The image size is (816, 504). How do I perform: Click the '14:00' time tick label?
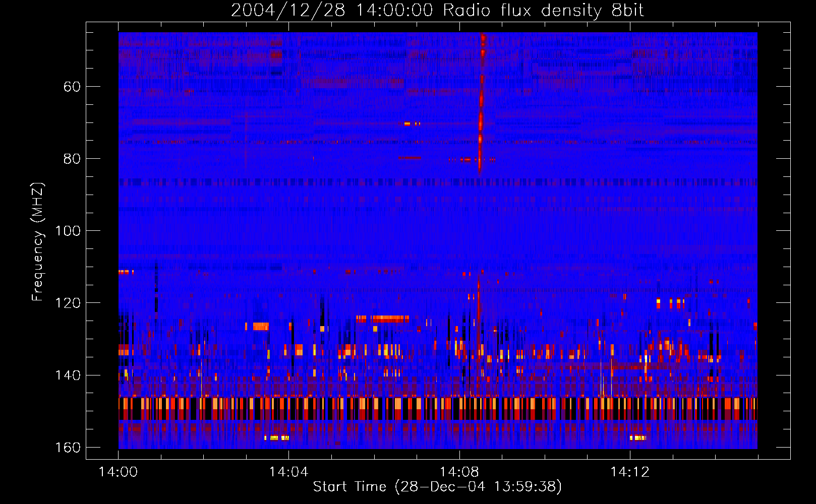pos(118,472)
